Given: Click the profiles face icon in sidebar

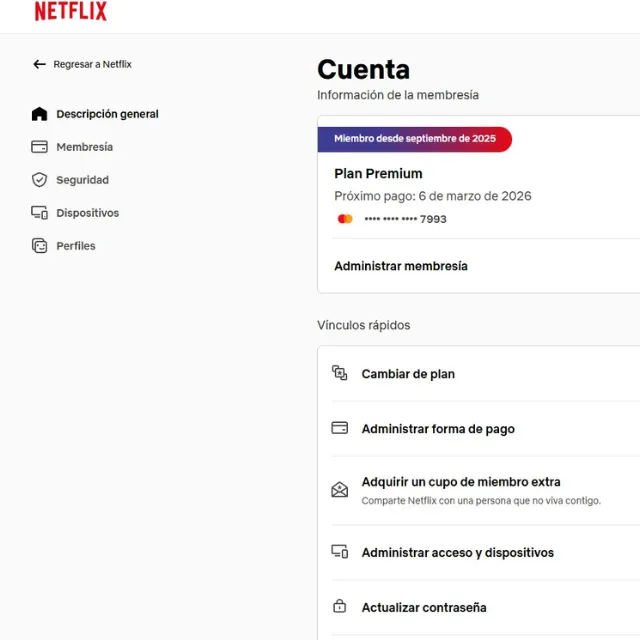Looking at the screenshot, I should coord(40,246).
